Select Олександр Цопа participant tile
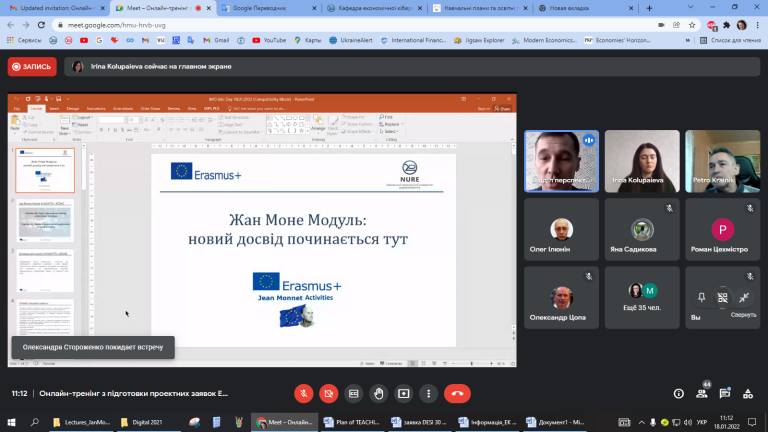Viewport: 768px width, 432px height. (561, 297)
